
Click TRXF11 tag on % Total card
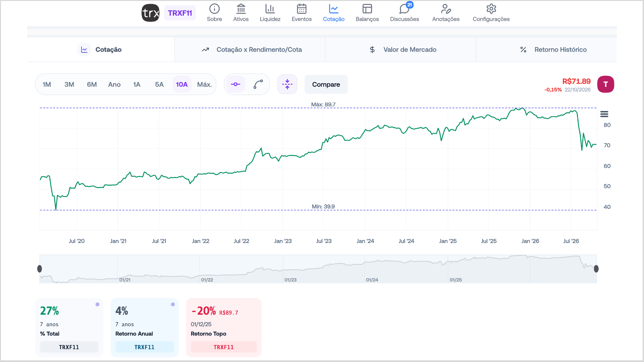69,347
